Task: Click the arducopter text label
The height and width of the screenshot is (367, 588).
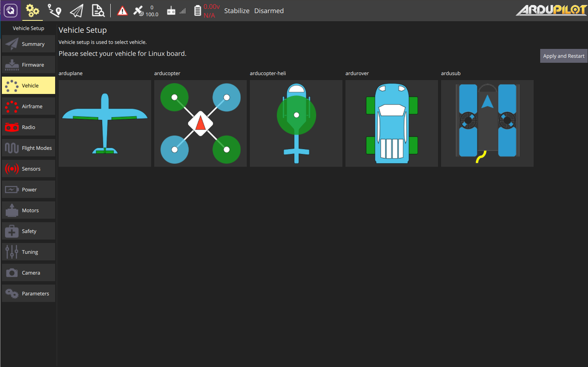Action: pos(167,73)
